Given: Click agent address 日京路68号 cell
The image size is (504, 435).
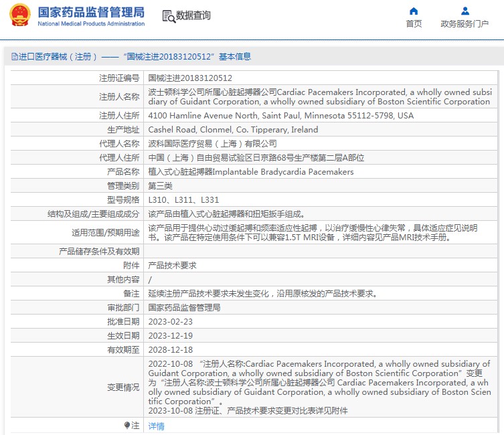Looking at the screenshot, I should (256, 158).
